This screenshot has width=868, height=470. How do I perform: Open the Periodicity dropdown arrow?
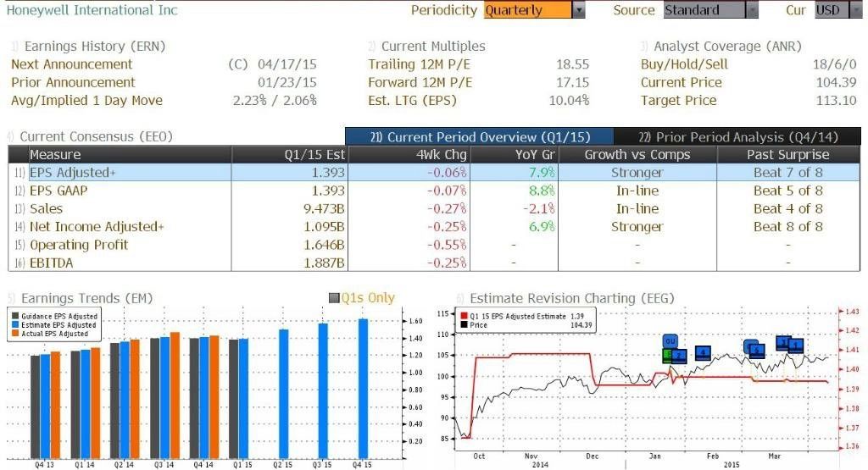coord(579,10)
